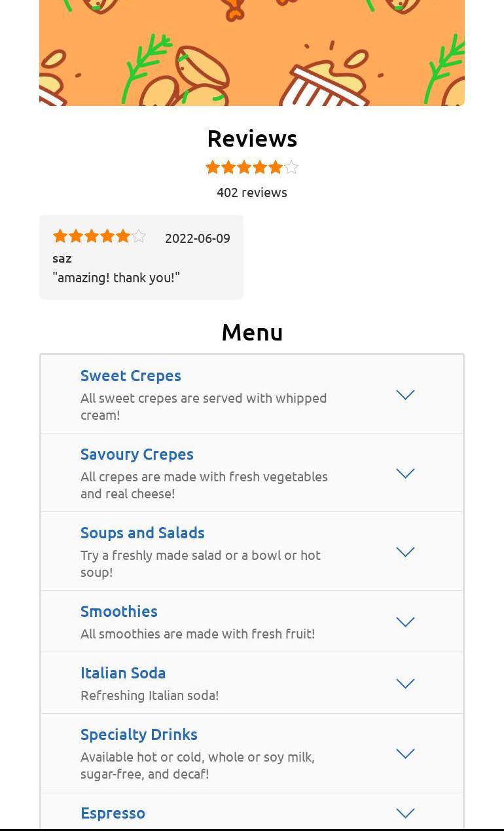Click the star rating in saz's review
Viewport: 504px width, 831px height.
point(99,236)
